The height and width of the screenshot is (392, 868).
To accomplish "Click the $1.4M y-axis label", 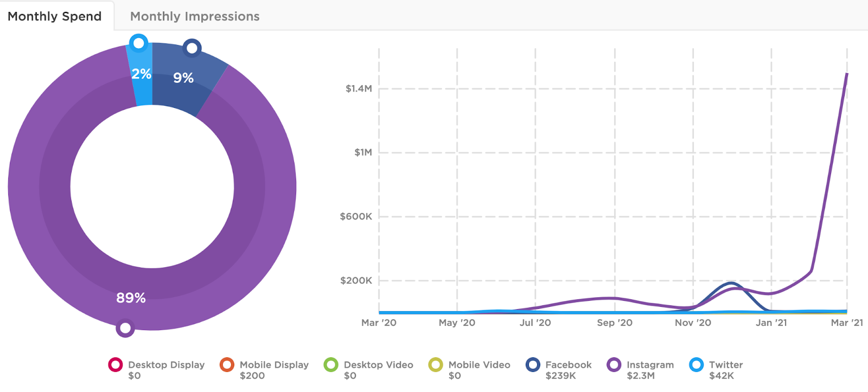I will [x=359, y=88].
